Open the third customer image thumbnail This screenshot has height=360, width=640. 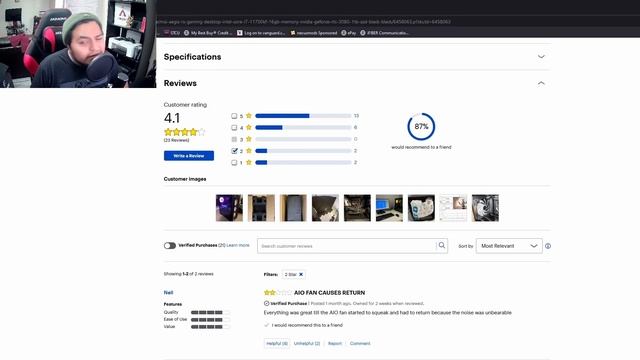tap(293, 208)
